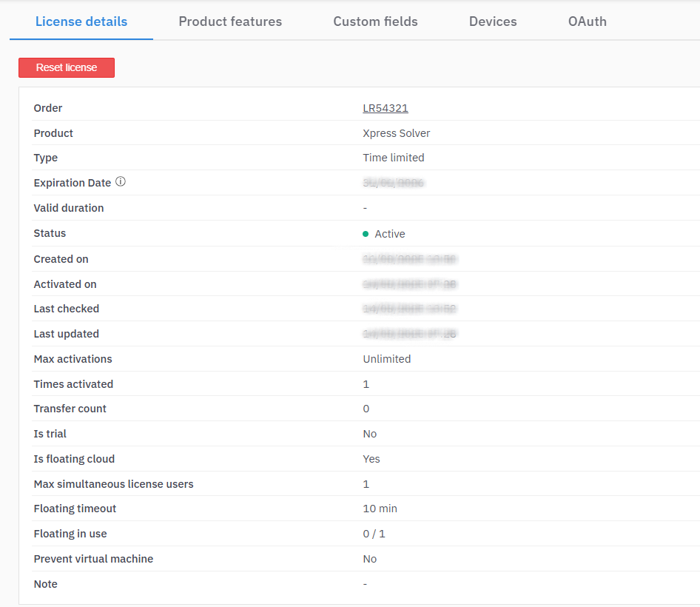The image size is (700, 607).
Task: Click the Xpress Solver product value
Action: tap(396, 133)
